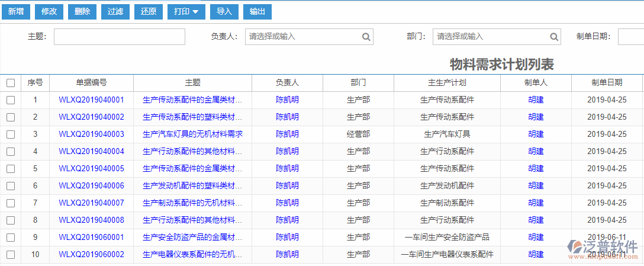Check the checkbox for row 1

point(11,100)
